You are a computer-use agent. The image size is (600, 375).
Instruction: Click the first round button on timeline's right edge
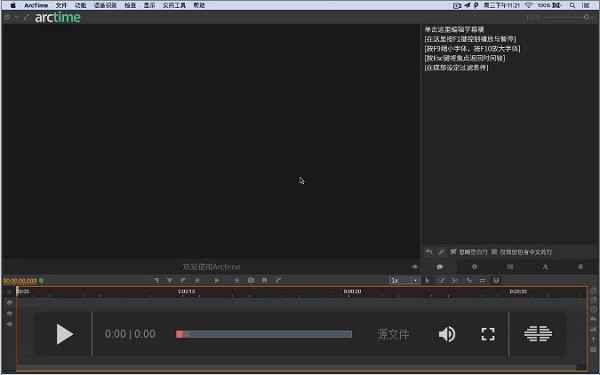593,291
